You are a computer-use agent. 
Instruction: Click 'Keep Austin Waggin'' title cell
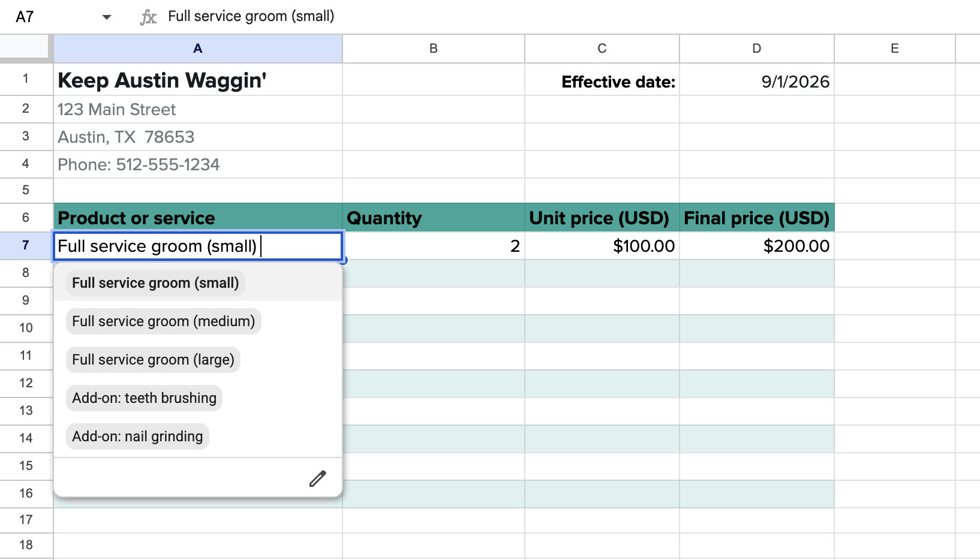[x=198, y=80]
